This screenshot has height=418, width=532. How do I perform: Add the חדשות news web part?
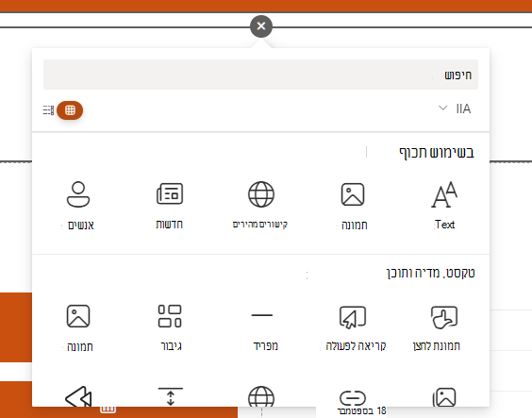[x=170, y=206]
